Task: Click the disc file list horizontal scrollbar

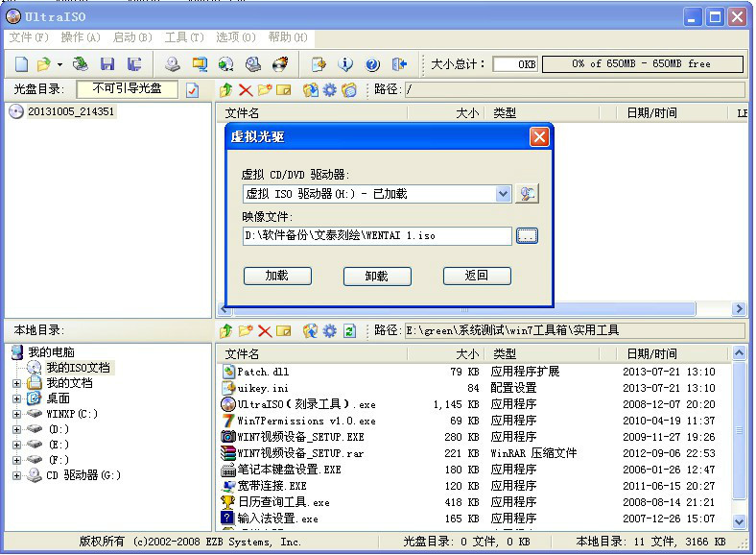Action: pyautogui.click(x=462, y=309)
